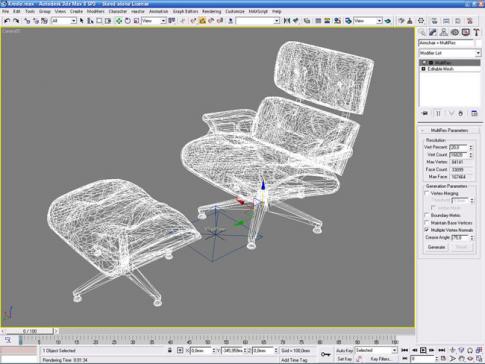Click the time slider showing 0 / 100
Image resolution: width=485 pixels, height=364 pixels.
click(29, 331)
